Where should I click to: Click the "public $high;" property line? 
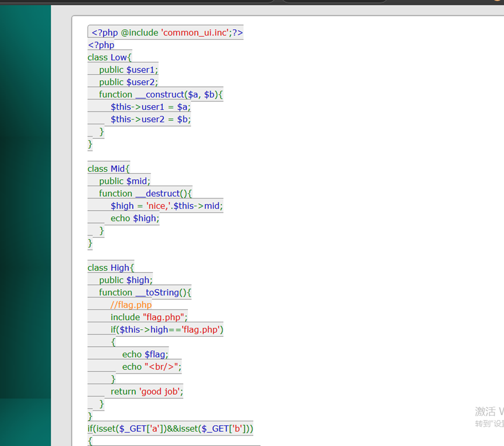point(125,280)
